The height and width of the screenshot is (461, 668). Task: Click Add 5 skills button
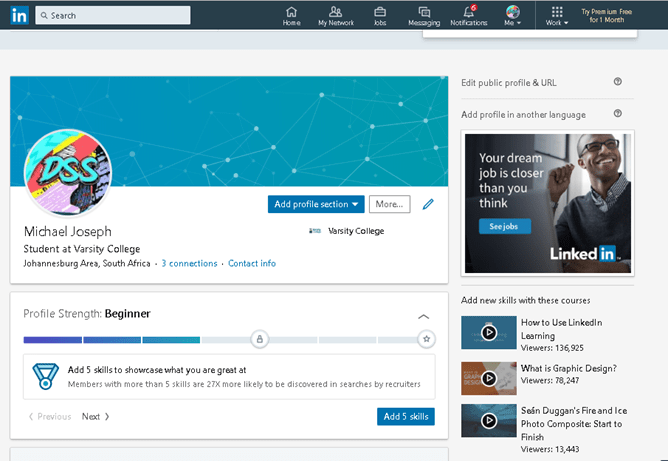[406, 416]
